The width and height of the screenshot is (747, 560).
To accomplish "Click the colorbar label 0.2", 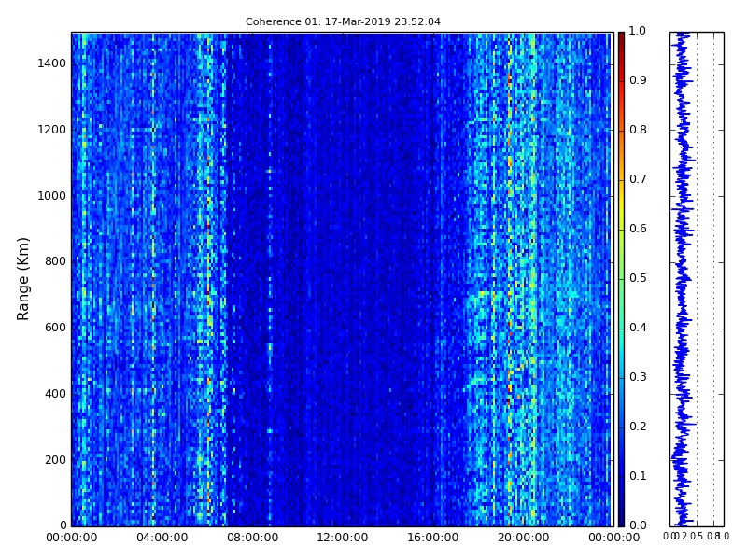I will click(x=638, y=427).
